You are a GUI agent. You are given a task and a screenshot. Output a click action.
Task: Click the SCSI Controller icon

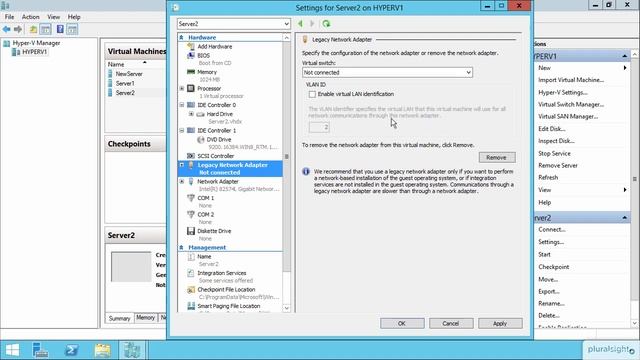(191, 156)
